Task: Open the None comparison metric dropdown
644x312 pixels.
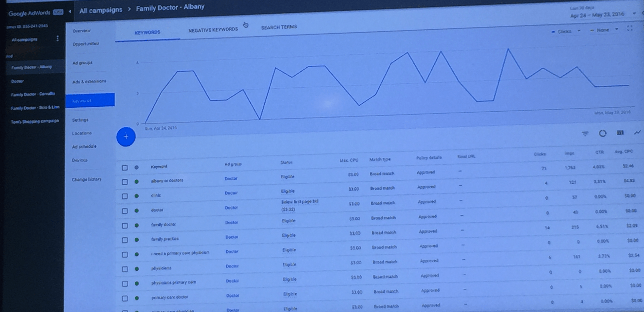Action: point(604,30)
